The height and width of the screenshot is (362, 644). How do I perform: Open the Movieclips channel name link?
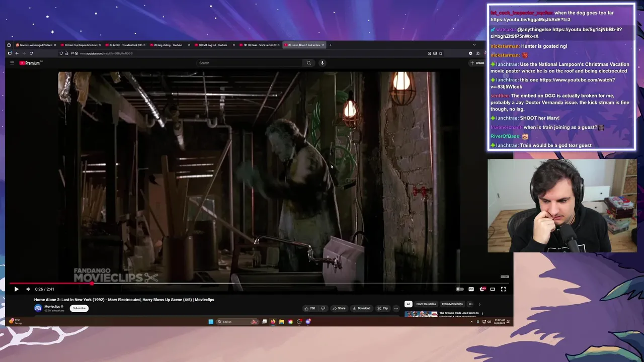coord(52,307)
